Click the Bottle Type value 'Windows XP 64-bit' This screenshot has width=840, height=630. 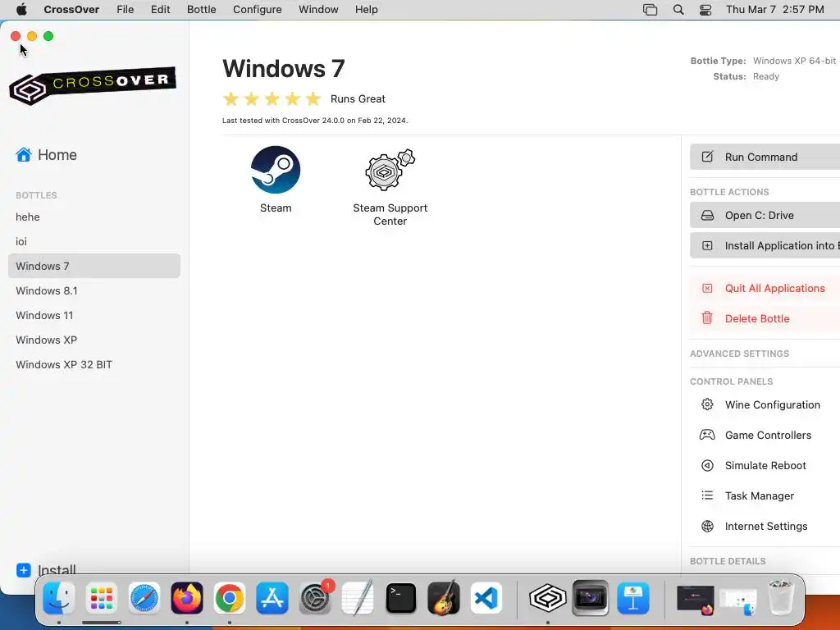point(794,61)
